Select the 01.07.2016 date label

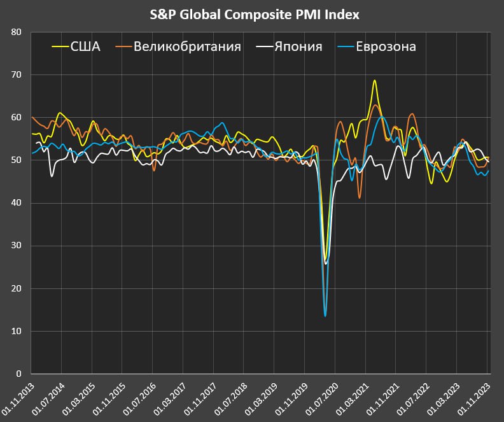(141, 396)
